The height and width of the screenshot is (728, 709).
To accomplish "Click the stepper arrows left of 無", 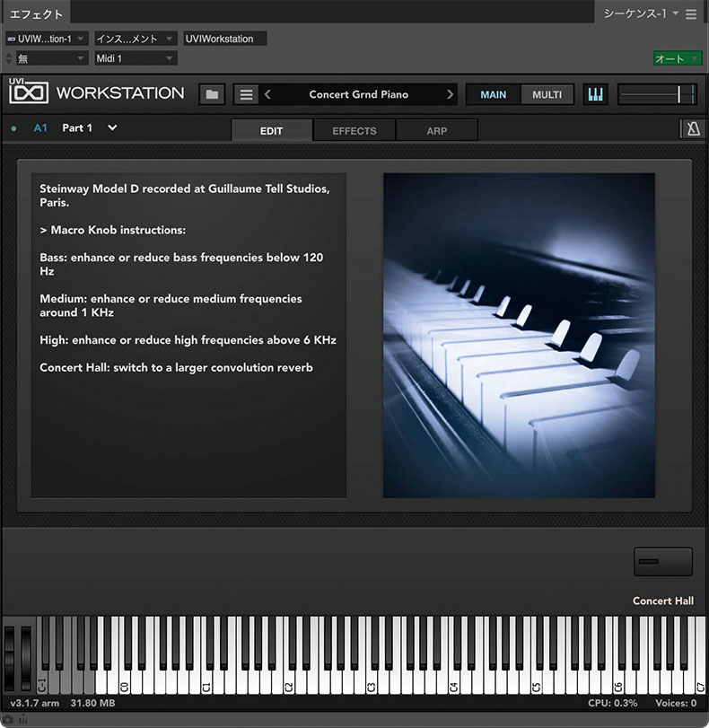I will click(9, 58).
